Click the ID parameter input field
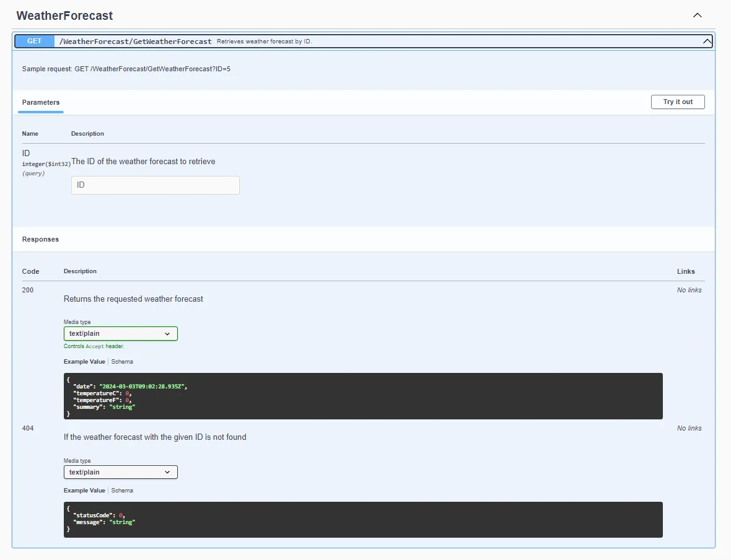This screenshot has width=731, height=560. point(155,185)
